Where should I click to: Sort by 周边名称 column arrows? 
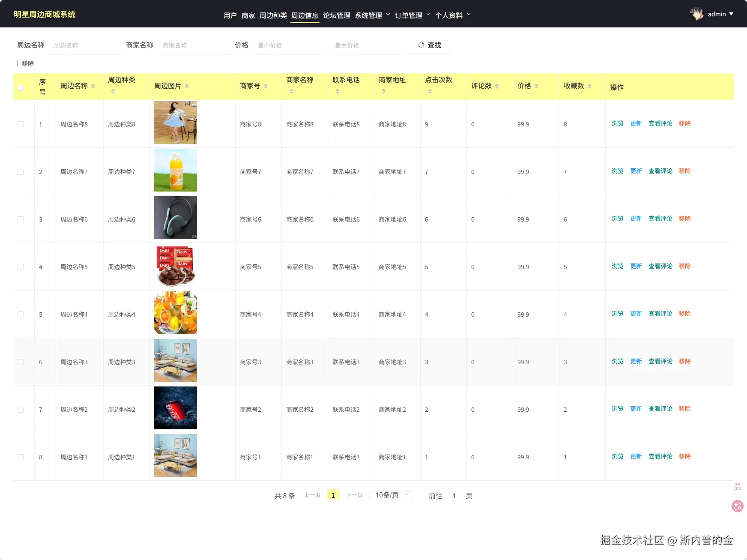coord(93,86)
